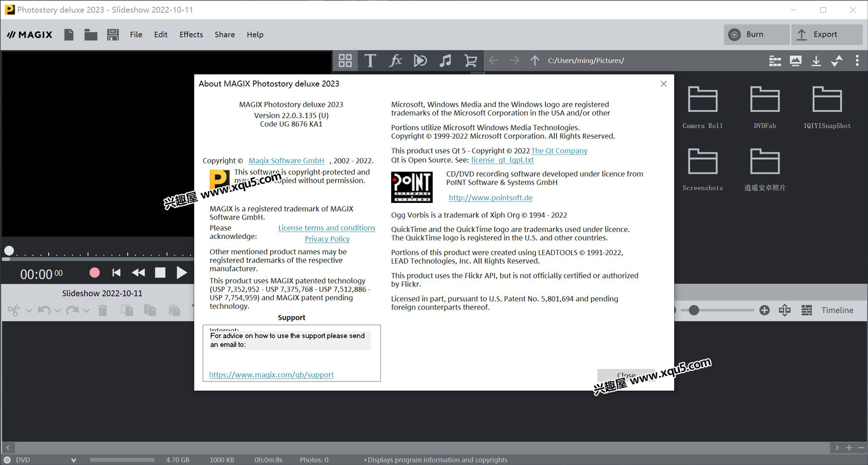
Task: Click the redo arrow
Action: coord(73,310)
